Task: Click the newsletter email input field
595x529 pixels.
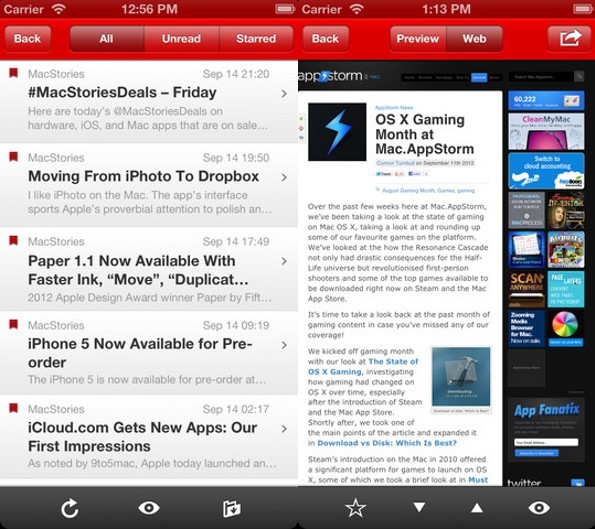Action: pos(546,442)
